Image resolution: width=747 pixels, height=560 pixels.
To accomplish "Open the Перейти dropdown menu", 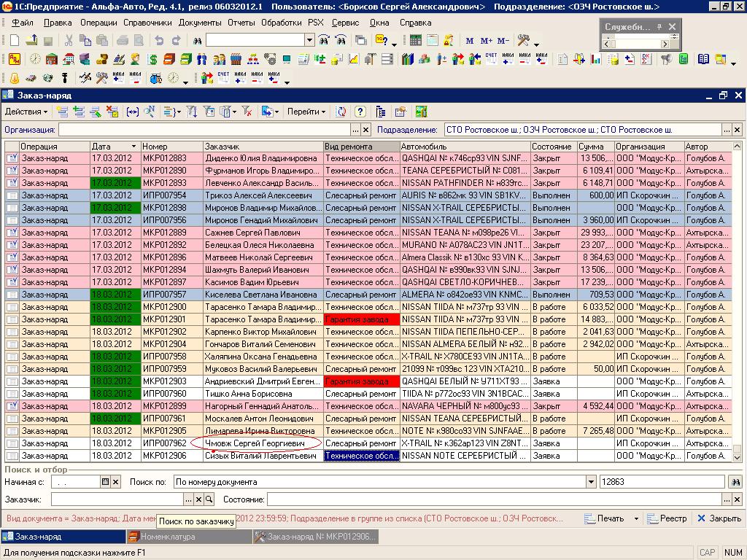I will pyautogui.click(x=306, y=112).
